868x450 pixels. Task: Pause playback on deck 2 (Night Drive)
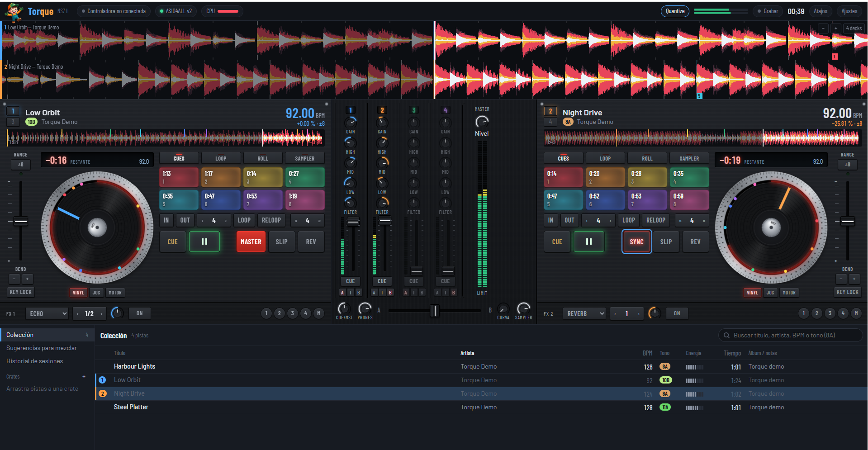(x=588, y=242)
